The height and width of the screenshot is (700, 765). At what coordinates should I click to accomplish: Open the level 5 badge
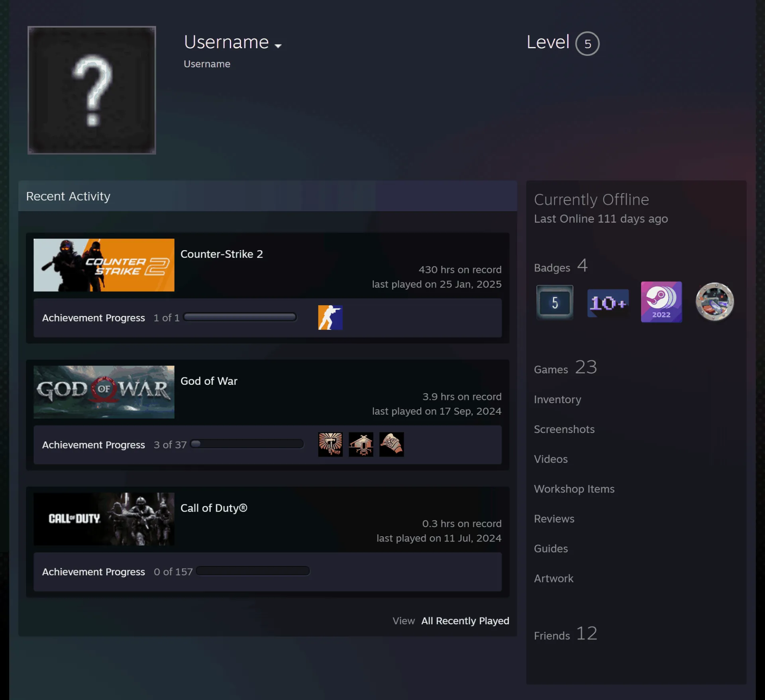555,302
